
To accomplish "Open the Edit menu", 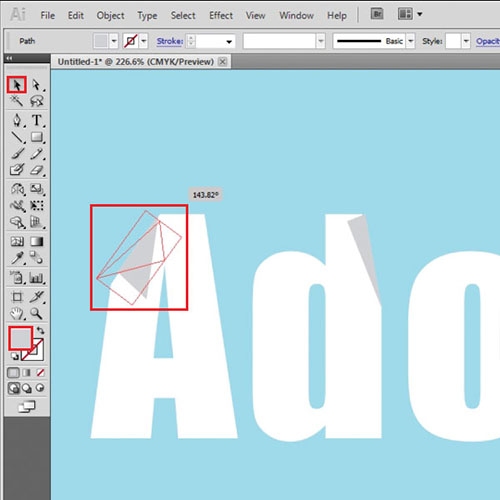I will [x=76, y=15].
